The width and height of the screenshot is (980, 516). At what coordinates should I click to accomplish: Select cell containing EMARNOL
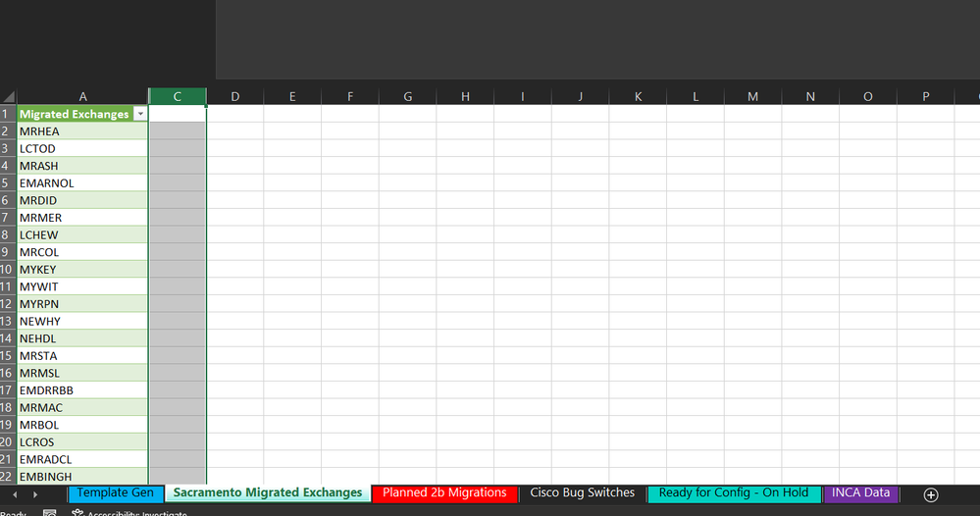click(x=82, y=183)
